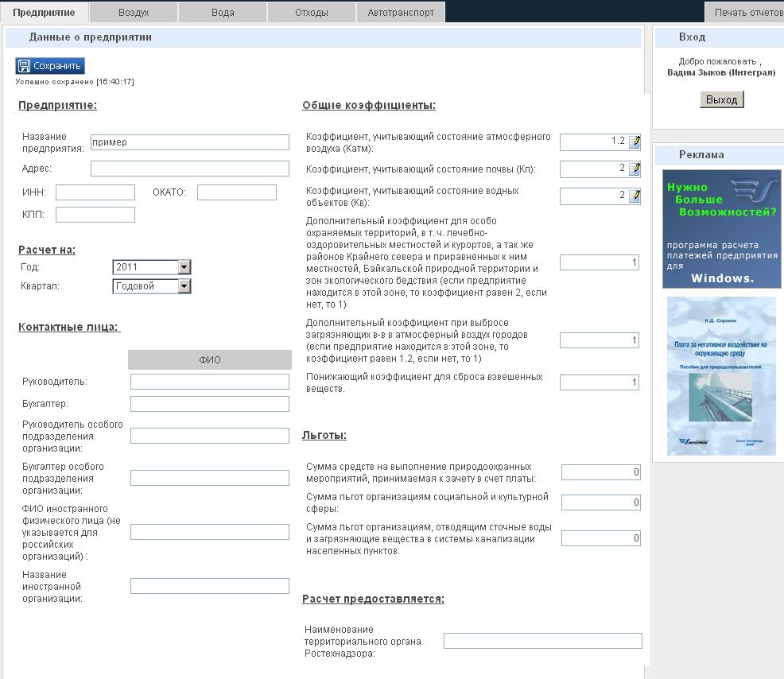Screen dimensions: 784x679
Task: Focus the Ростехнадзор territorial body field
Action: [x=542, y=641]
